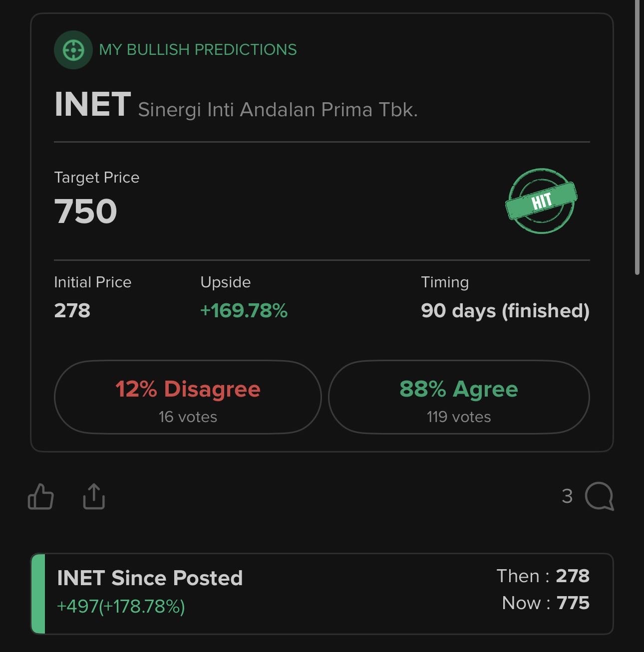Click the Now price 775
Screen dimensions: 644x652
click(573, 603)
